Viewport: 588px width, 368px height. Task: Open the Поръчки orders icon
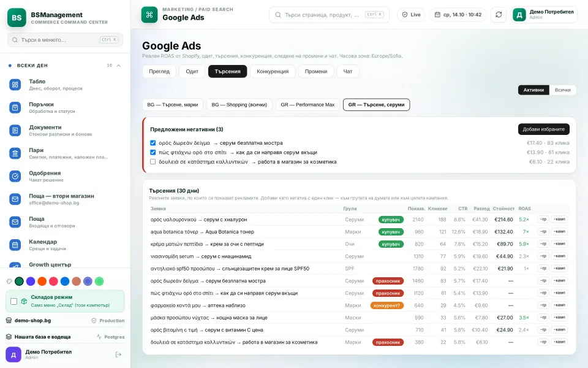[15, 107]
